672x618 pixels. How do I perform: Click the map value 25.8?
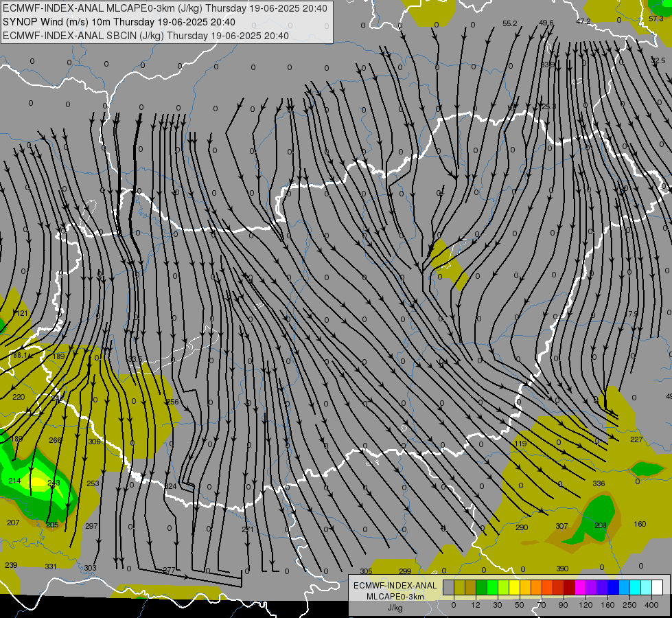coord(549,106)
